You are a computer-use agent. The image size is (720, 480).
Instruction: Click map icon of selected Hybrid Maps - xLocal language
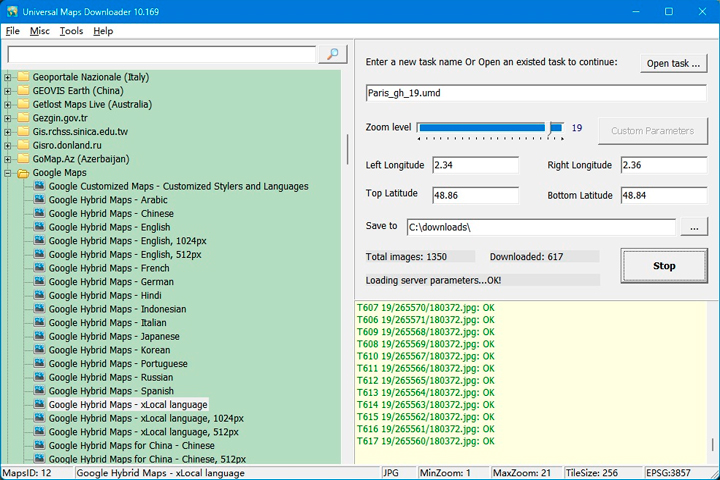point(39,404)
